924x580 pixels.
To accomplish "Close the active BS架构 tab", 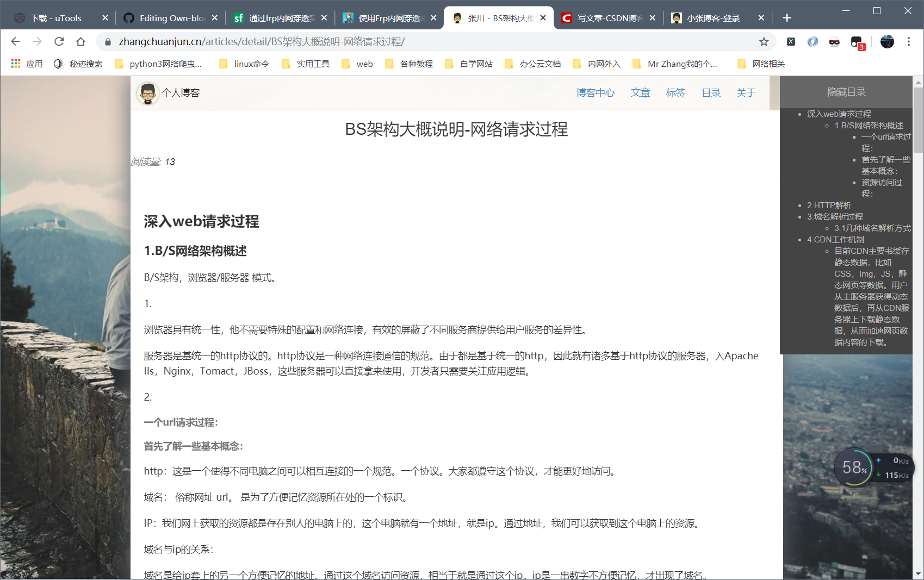I will pyautogui.click(x=543, y=18).
